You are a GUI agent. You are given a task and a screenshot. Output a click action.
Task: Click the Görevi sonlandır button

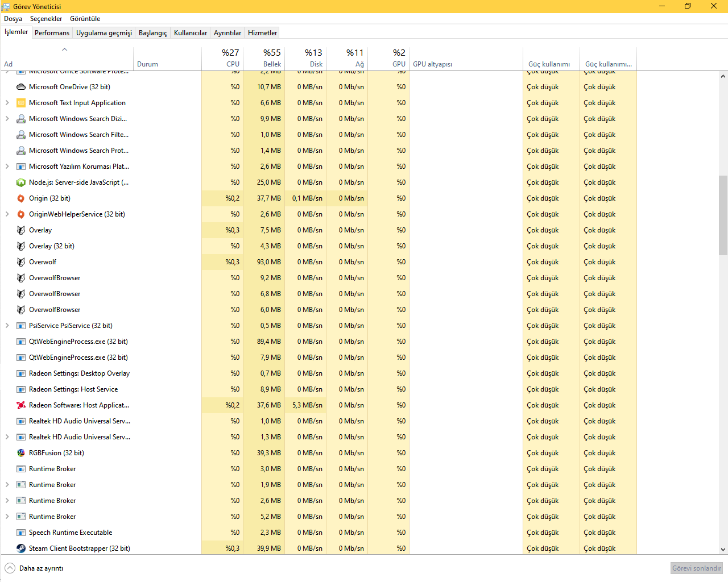pos(697,568)
